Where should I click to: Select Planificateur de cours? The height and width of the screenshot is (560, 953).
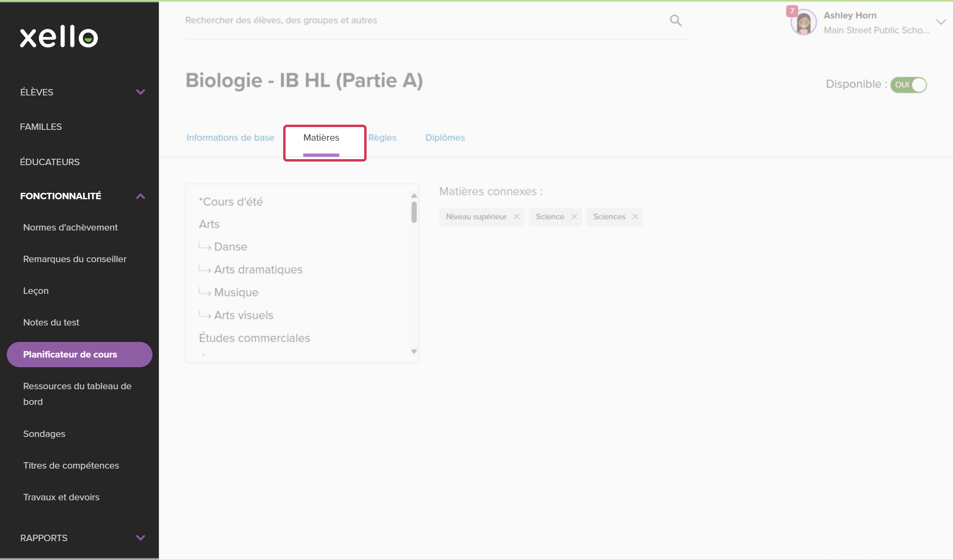[x=79, y=354]
